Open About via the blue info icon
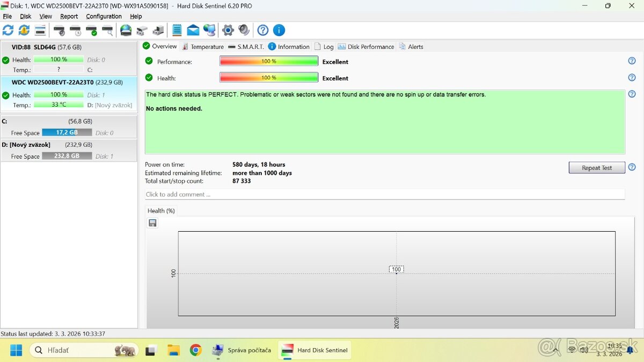 (279, 30)
